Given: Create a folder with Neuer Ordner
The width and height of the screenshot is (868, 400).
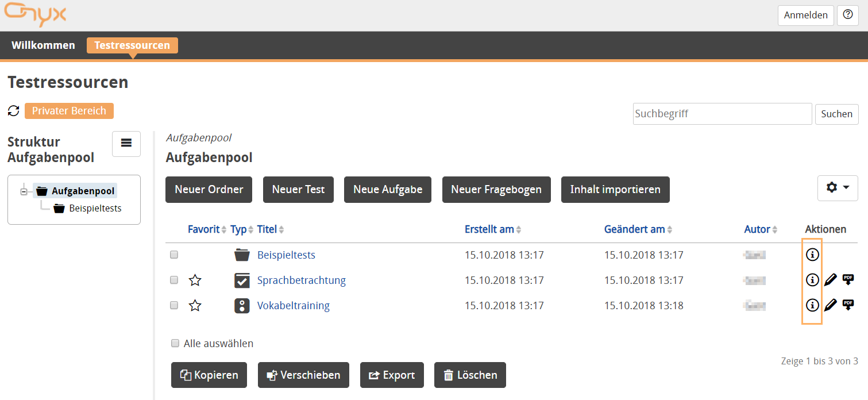Looking at the screenshot, I should coord(209,189).
